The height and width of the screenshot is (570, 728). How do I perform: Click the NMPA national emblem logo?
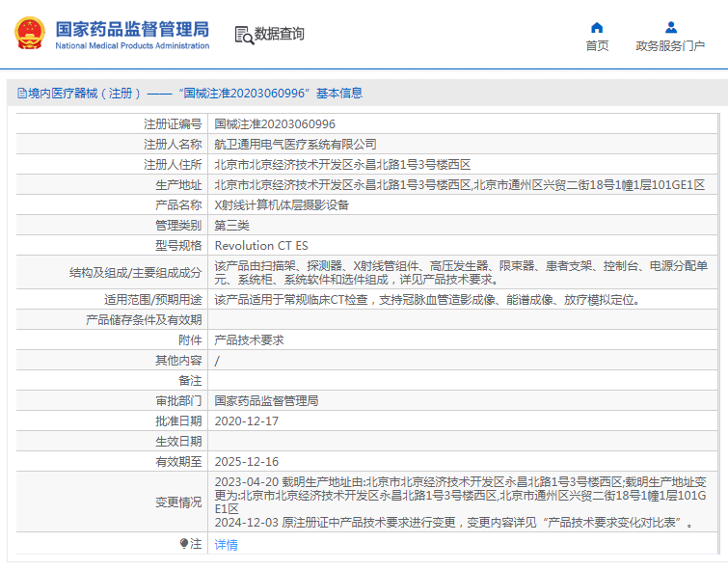point(30,33)
